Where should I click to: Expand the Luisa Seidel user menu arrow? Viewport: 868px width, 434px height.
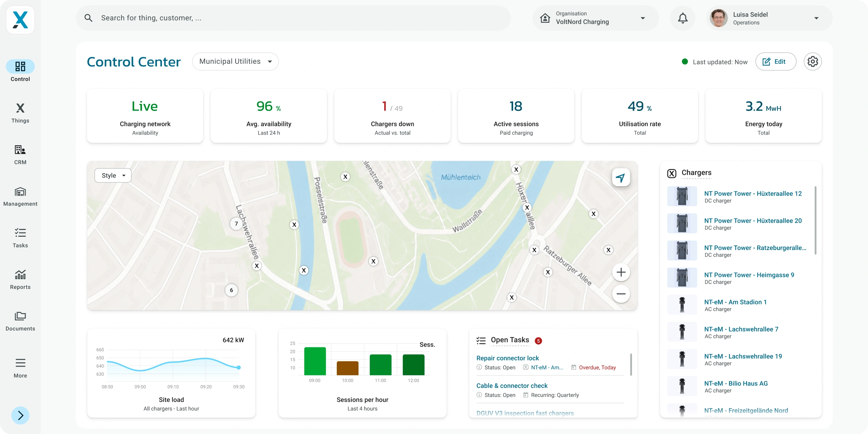[x=816, y=18]
